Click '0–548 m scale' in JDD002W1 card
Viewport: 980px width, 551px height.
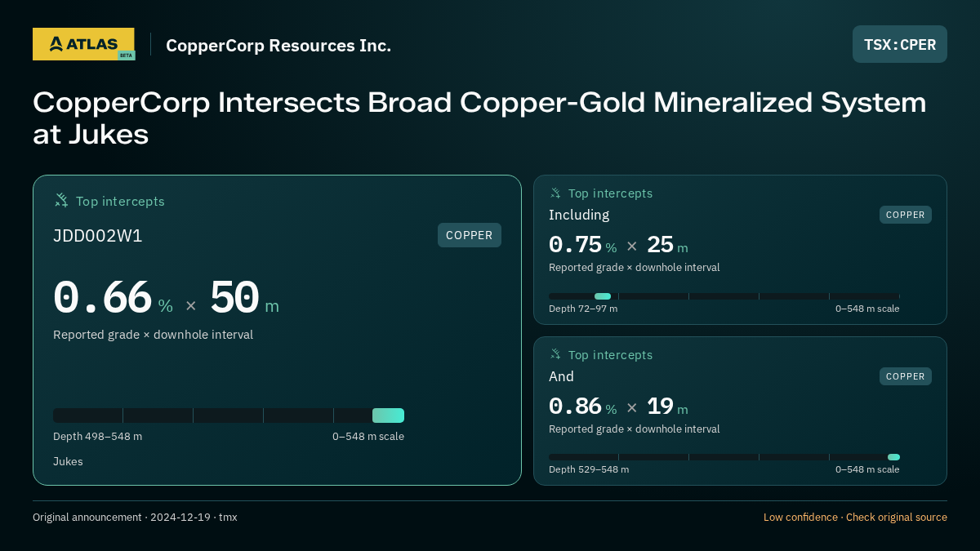pyautogui.click(x=368, y=437)
